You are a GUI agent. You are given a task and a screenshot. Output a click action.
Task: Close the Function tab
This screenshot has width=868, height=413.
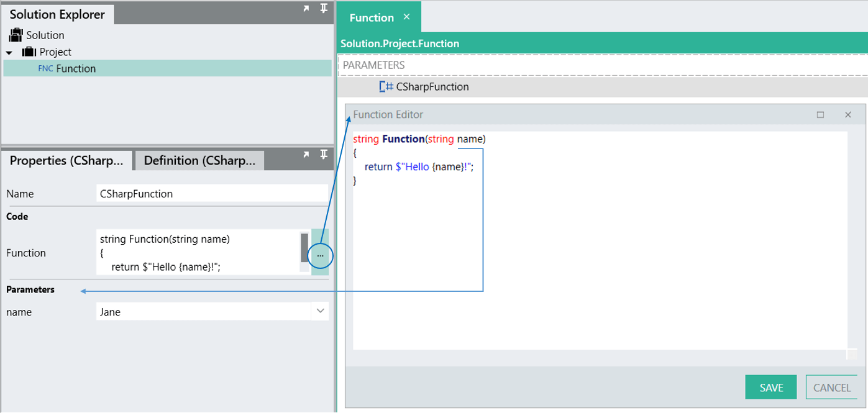(x=406, y=17)
